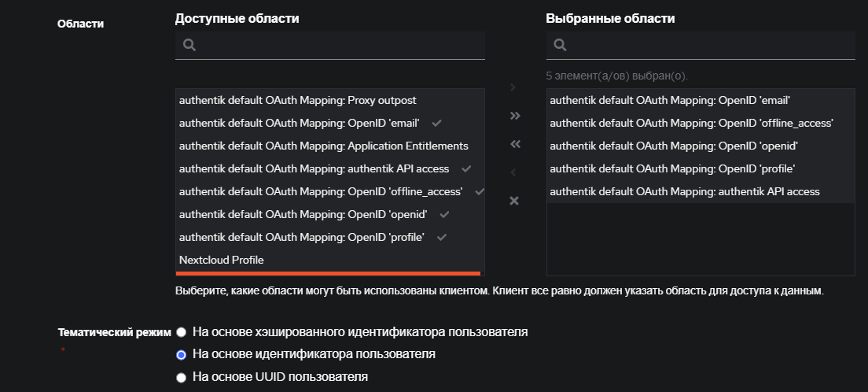The image size is (868, 392).
Task: Select 'Proxy outpost' mapping in available list
Action: pyautogui.click(x=297, y=101)
